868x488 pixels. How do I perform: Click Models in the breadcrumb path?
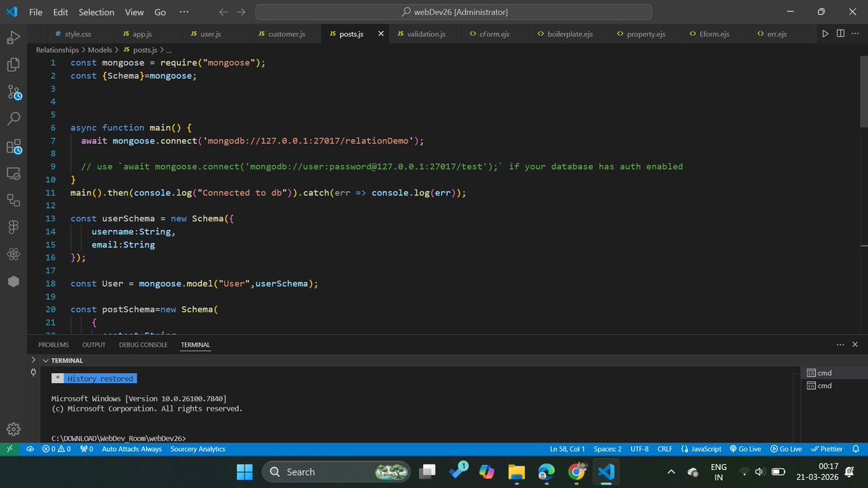(x=100, y=50)
